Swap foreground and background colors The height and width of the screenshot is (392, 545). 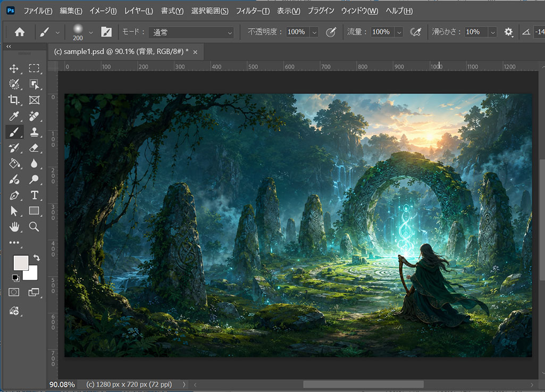coord(37,258)
